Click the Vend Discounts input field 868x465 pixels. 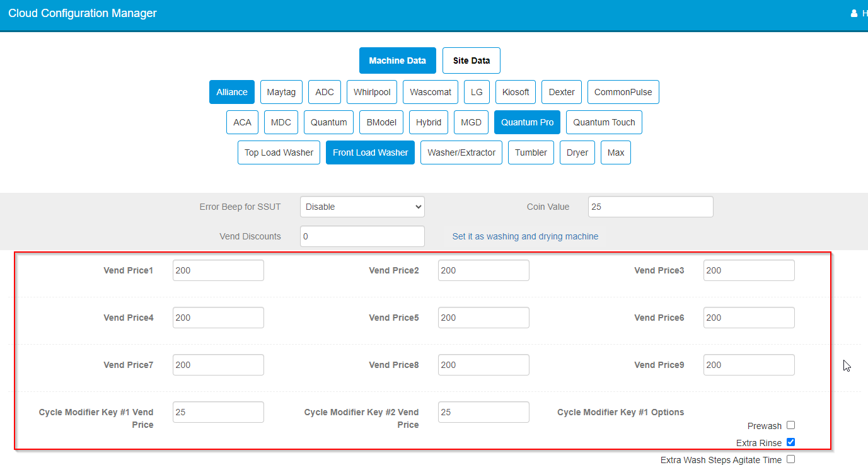[x=362, y=236]
